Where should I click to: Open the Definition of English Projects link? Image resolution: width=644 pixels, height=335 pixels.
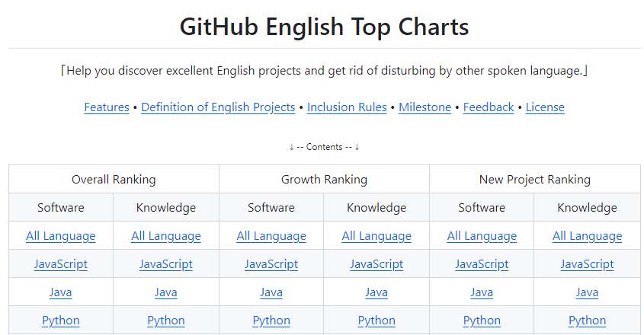pos(218,107)
